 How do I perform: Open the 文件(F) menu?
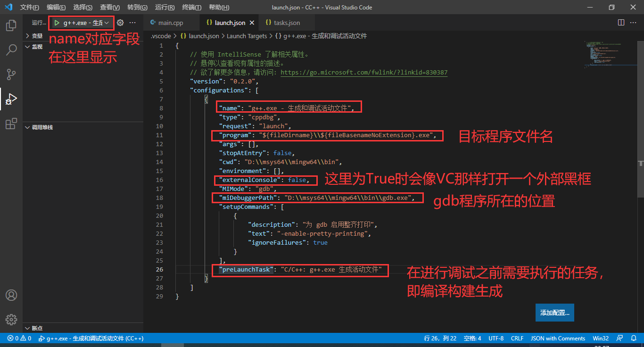(x=30, y=7)
